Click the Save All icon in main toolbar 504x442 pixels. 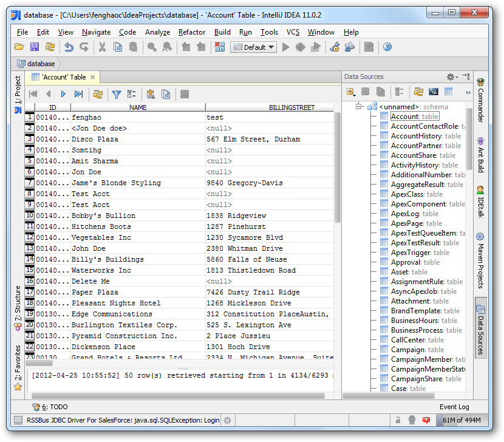35,47
